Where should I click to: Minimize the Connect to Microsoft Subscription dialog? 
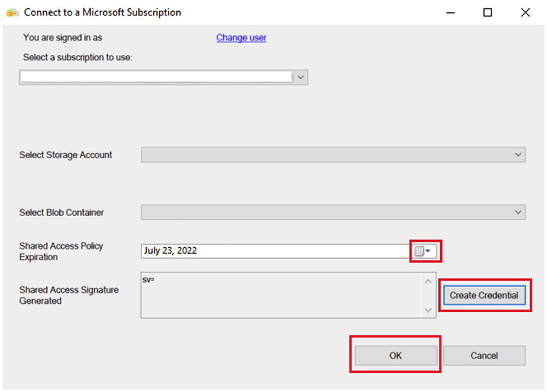click(x=450, y=12)
